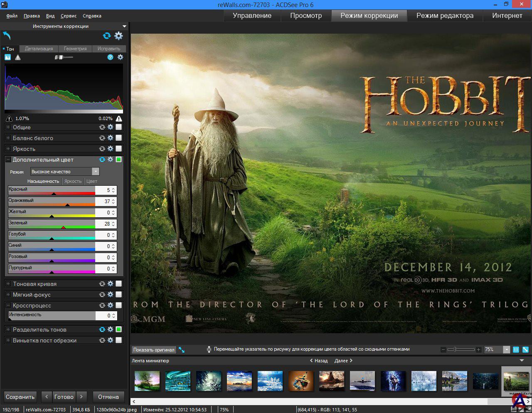
Task: Click the develop brush icon above histogram
Action: point(64,57)
